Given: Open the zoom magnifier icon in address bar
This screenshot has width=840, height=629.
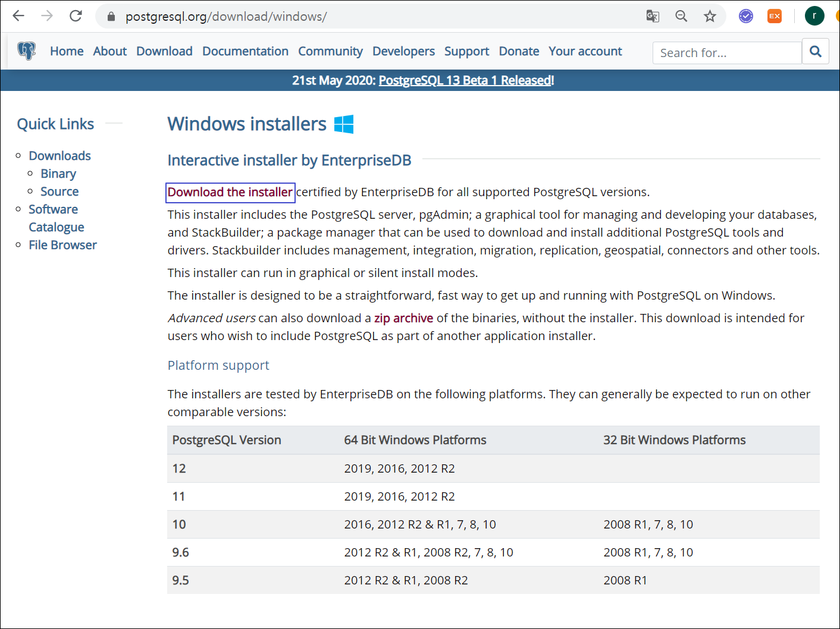Looking at the screenshot, I should click(681, 17).
